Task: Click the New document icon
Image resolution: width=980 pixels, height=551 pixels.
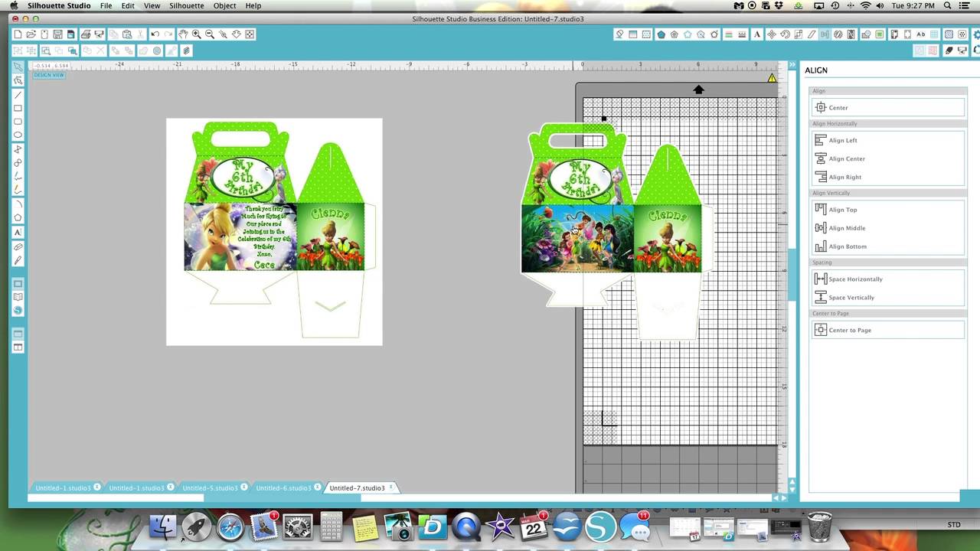Action: pyautogui.click(x=18, y=34)
